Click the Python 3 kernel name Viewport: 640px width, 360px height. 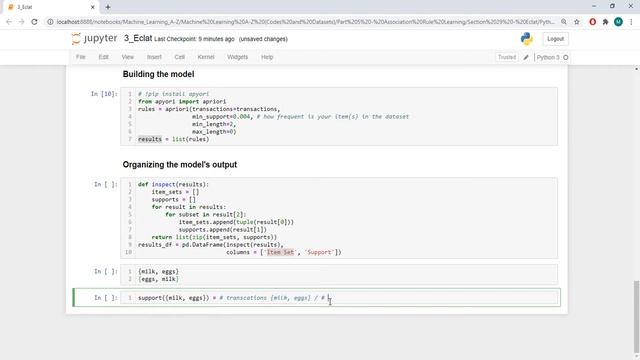[x=548, y=58]
